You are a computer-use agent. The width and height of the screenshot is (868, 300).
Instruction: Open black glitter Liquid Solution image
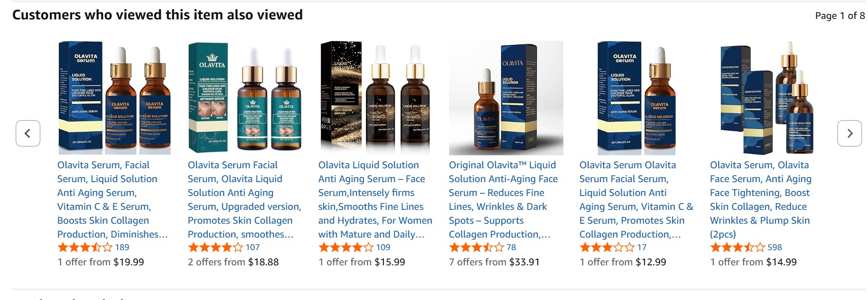375,98
